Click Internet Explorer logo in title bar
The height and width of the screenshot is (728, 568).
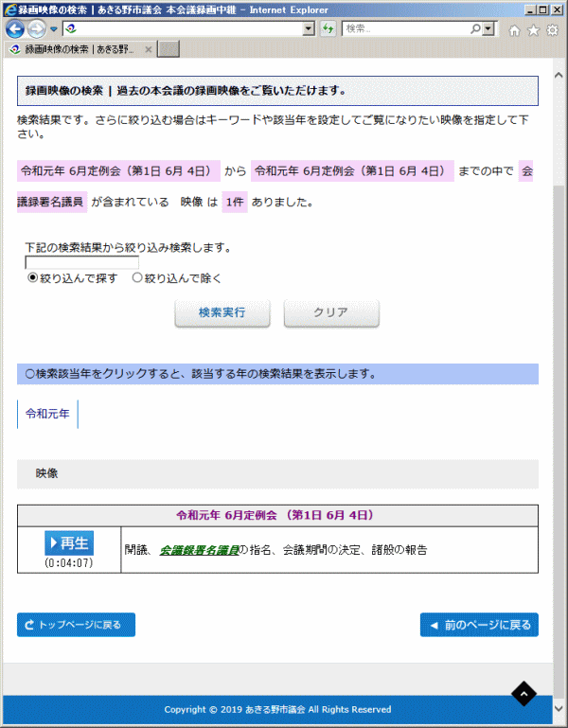[10, 9]
